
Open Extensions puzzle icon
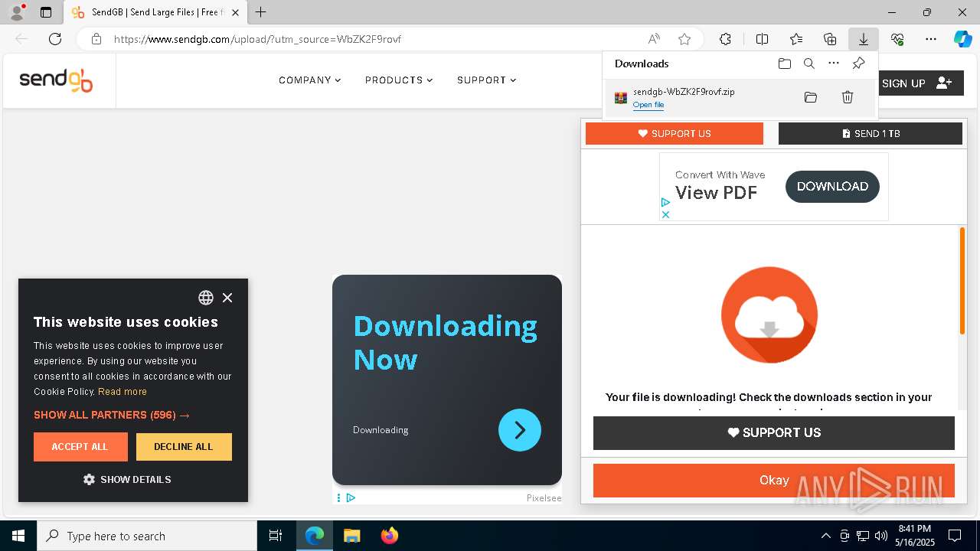click(725, 39)
